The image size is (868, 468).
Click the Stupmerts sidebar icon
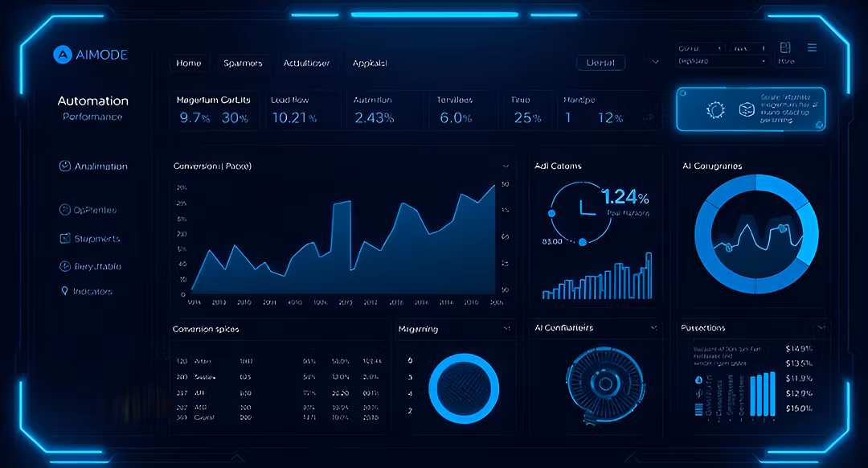click(66, 239)
